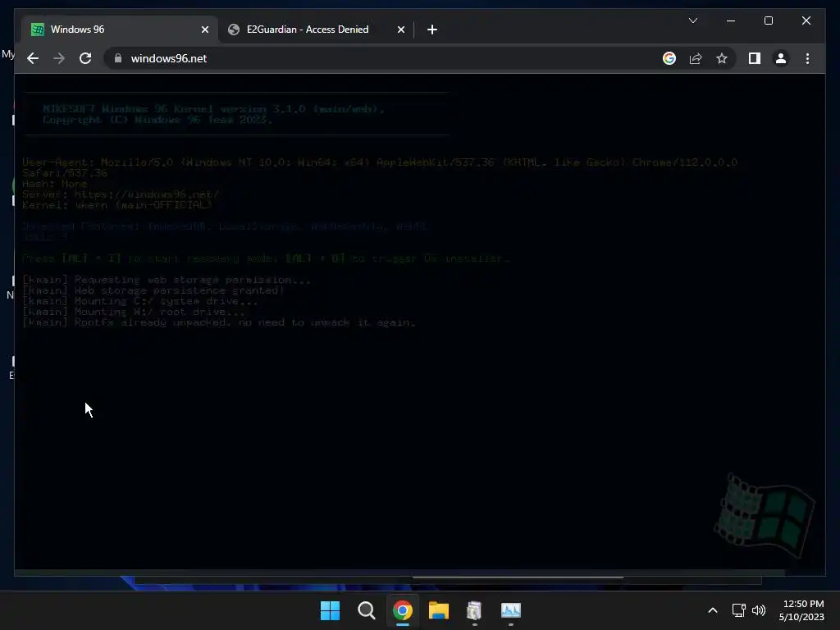Click the 'Mounting C:/ system drive' line
The width and height of the screenshot is (840, 630).
tap(139, 301)
